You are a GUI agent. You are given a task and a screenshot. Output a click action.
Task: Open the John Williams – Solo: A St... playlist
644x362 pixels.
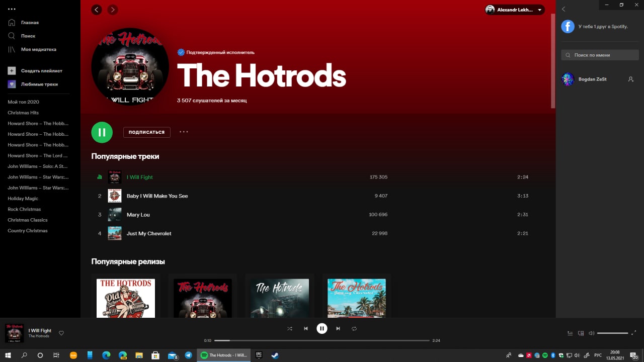(38, 166)
